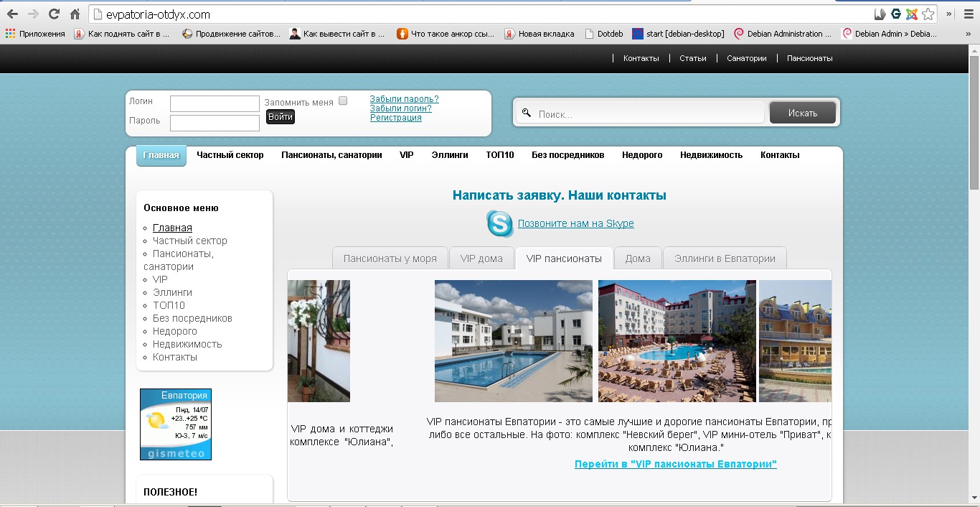Open the Новая вкладка bookmark

point(540,34)
